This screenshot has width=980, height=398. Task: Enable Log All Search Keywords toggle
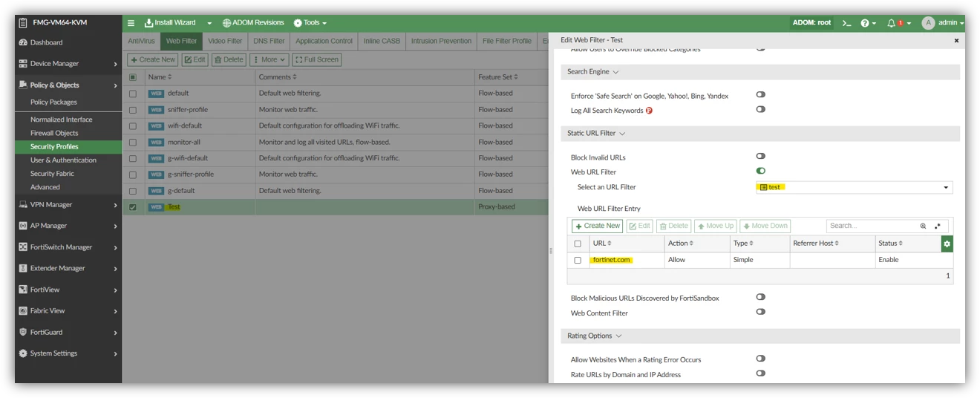click(761, 110)
